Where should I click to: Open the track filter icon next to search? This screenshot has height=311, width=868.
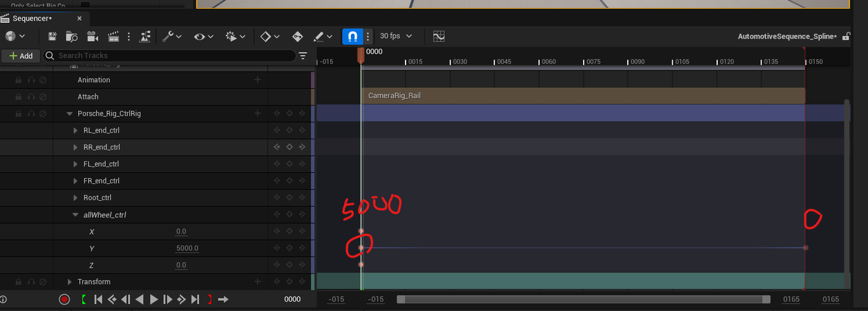click(x=303, y=56)
